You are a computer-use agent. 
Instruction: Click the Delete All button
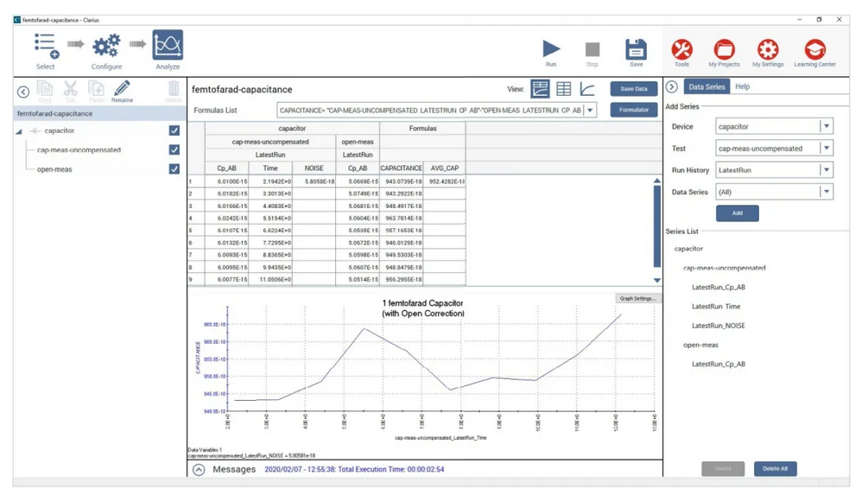[x=775, y=469]
